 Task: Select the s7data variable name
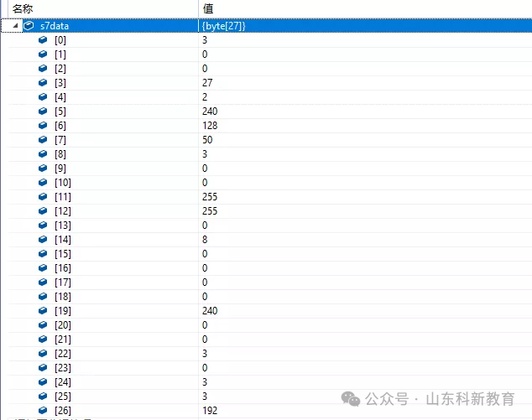tap(55, 26)
